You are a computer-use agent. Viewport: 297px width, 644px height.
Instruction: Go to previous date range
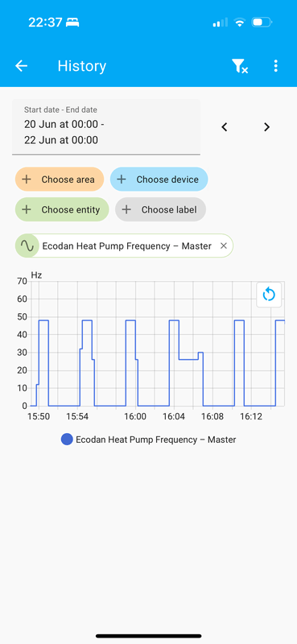point(225,127)
